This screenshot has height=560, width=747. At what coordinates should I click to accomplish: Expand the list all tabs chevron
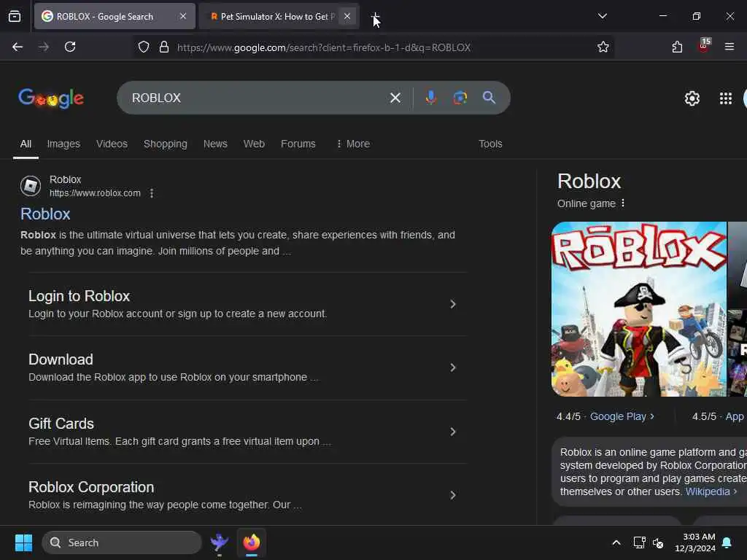pos(602,16)
